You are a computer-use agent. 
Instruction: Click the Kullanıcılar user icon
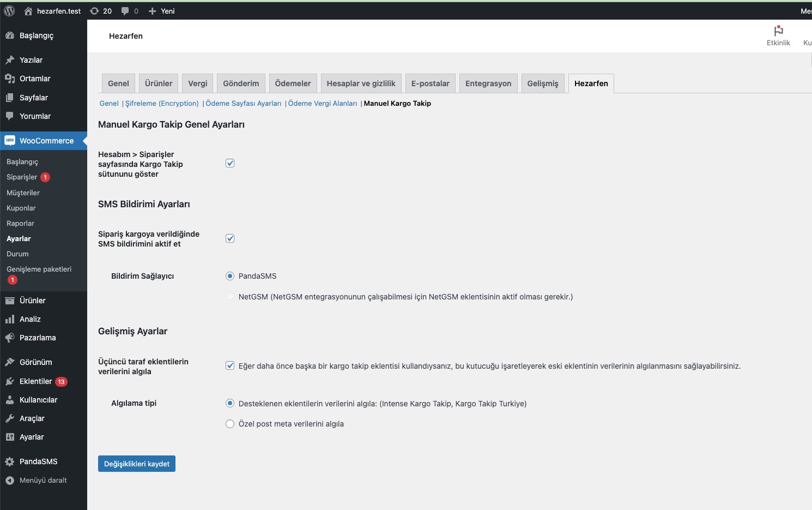tap(10, 400)
